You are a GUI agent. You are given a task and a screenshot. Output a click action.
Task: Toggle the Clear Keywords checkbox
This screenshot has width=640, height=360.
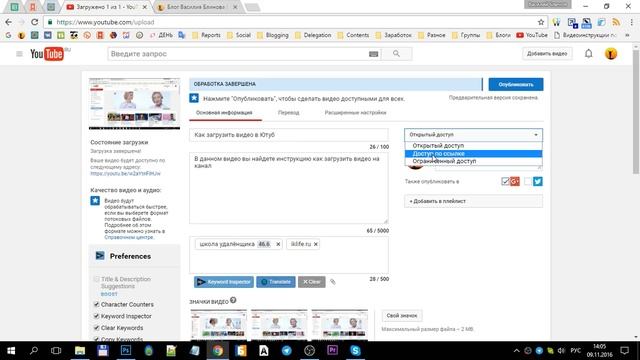coord(96,328)
